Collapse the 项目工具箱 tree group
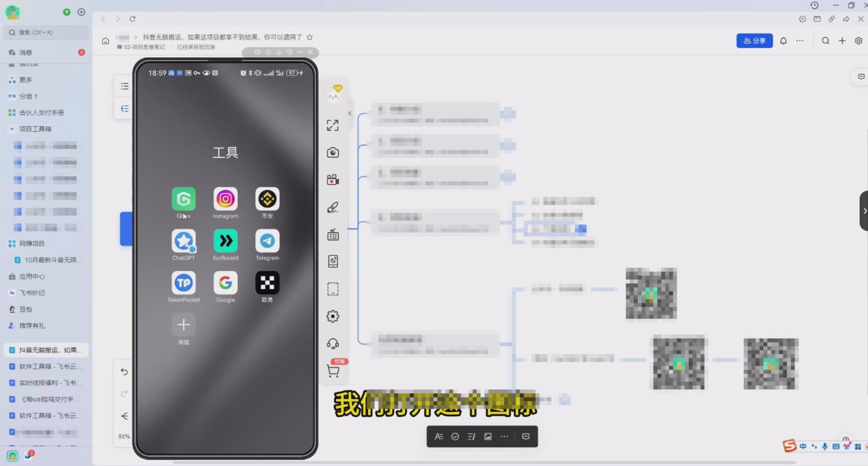Screen dimensions: 868x466 coord(12,129)
